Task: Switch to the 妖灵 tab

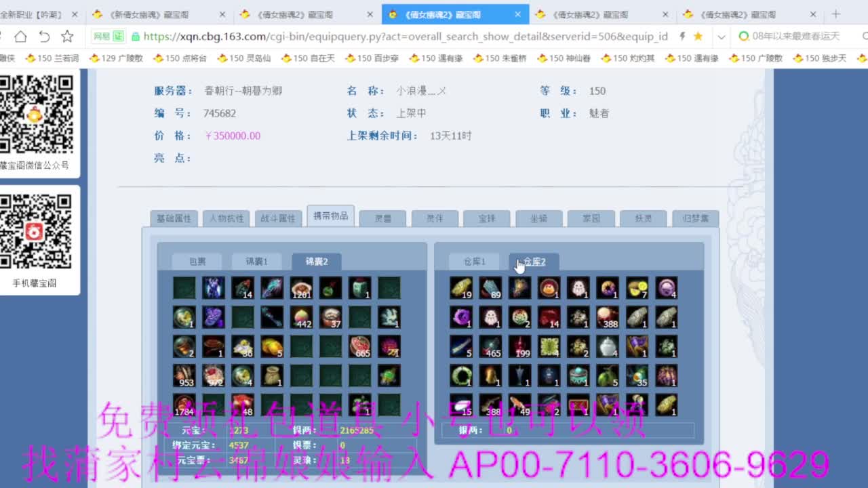Action: point(644,218)
